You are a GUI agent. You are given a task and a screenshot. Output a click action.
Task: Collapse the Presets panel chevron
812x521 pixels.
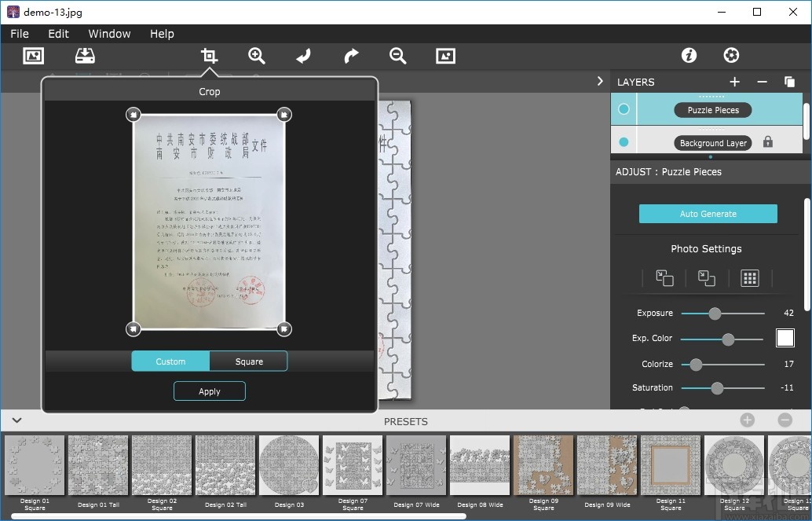pyautogui.click(x=16, y=420)
